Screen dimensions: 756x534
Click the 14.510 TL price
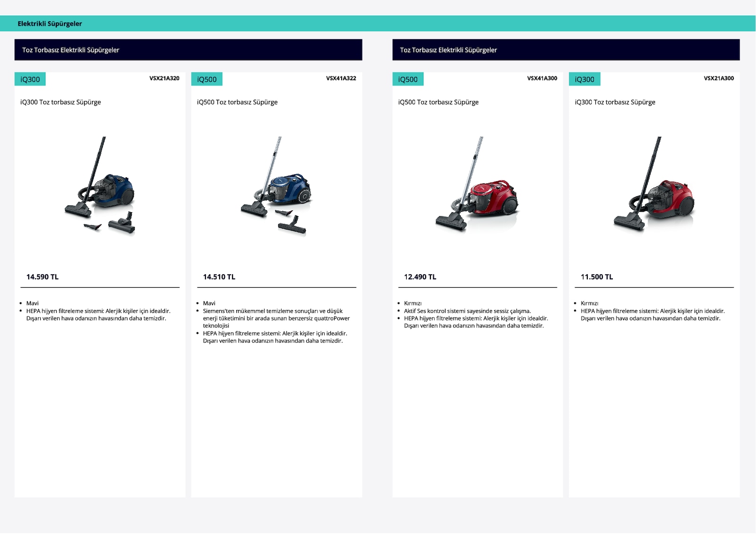219,277
